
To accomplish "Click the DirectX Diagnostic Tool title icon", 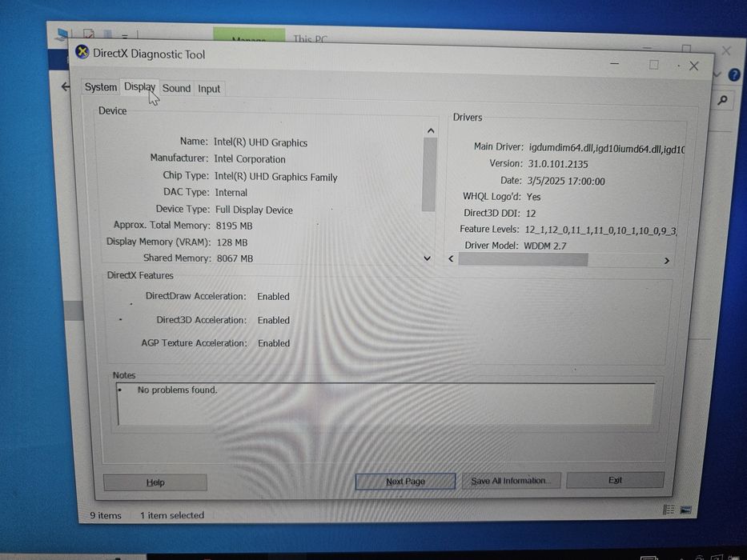I will [x=82, y=52].
